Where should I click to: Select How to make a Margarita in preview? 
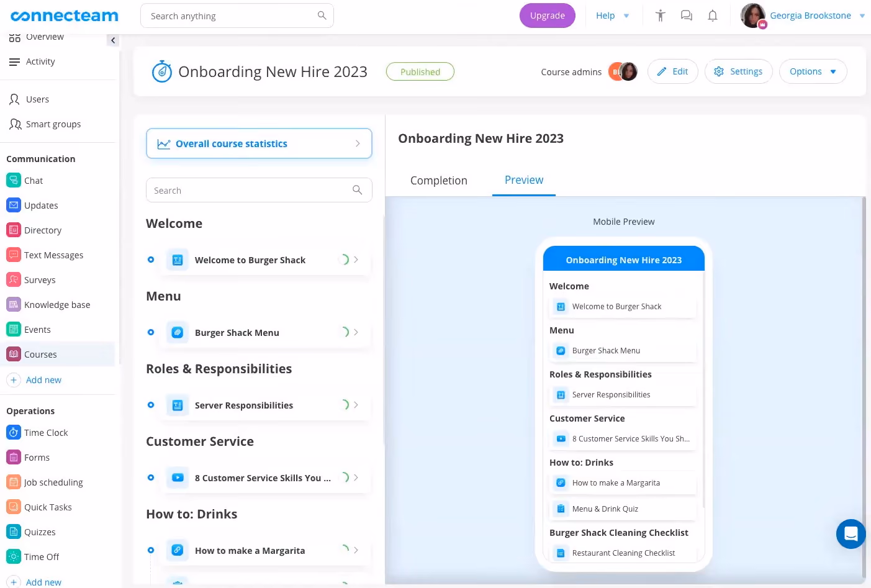click(x=623, y=483)
